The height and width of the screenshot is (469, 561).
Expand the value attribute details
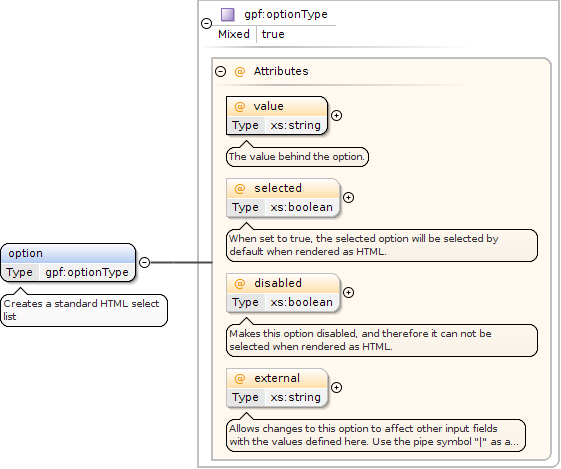coord(336,116)
